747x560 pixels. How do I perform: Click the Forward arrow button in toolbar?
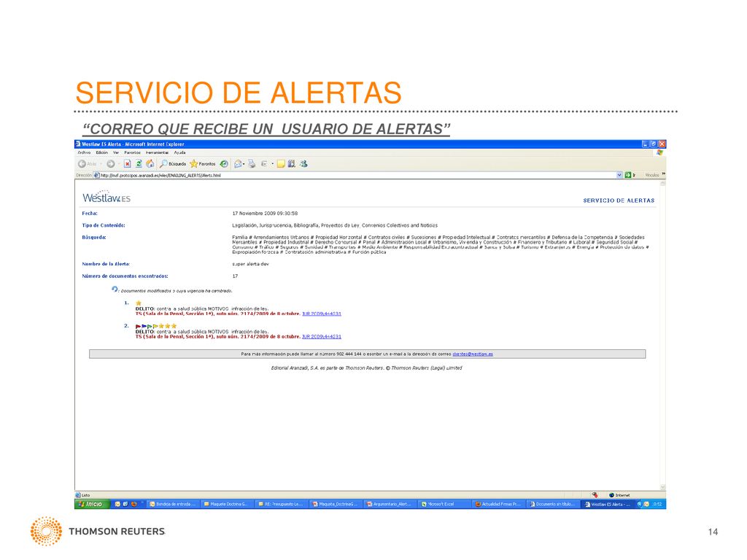click(x=111, y=164)
